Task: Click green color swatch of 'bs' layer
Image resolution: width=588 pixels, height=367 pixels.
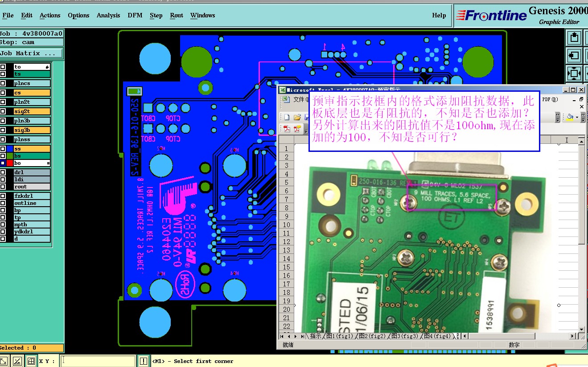Action: point(10,156)
